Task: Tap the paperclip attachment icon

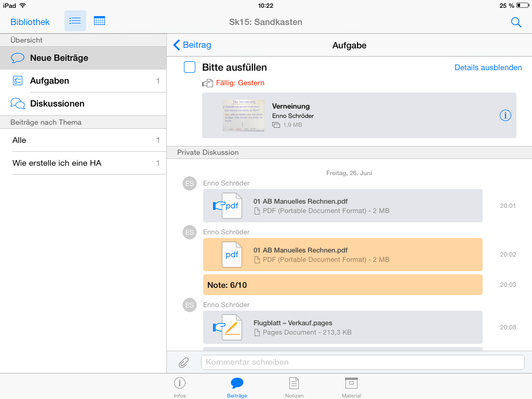Action: [x=183, y=362]
